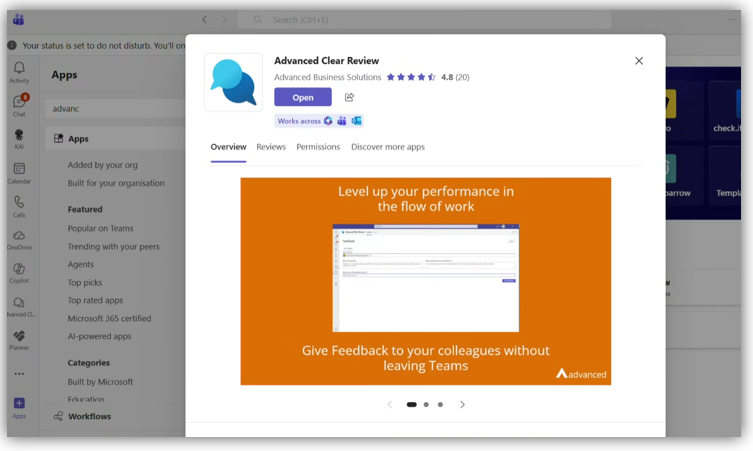Open the KAI app in sidebar
This screenshot has width=753, height=451.
pos(19,139)
